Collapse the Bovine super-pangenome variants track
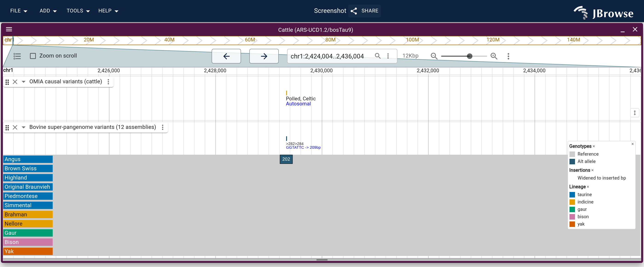This screenshot has width=644, height=267. point(23,127)
